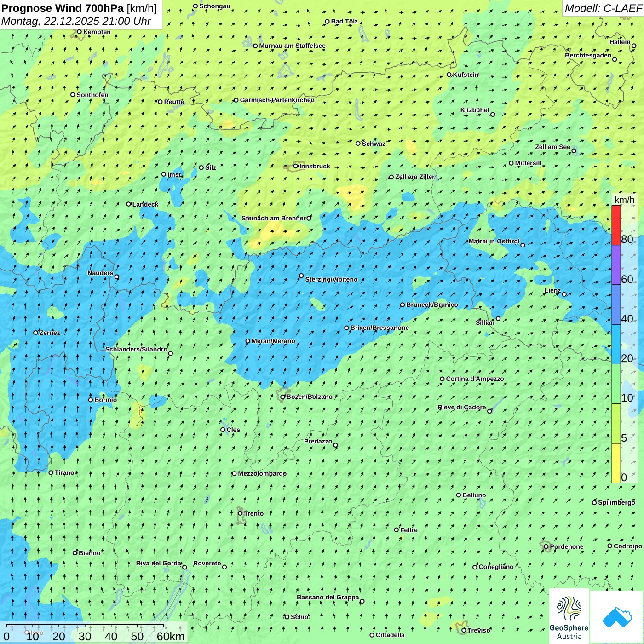The height and width of the screenshot is (644, 644).
Task: Click the Nauders town label
Action: [100, 273]
